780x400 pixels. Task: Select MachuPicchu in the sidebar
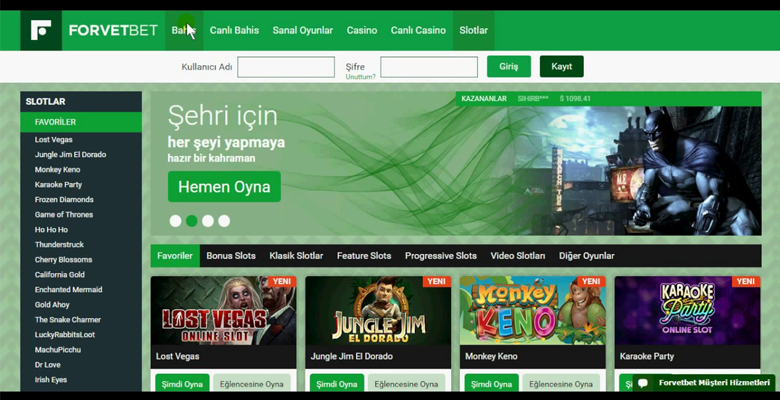[58, 349]
